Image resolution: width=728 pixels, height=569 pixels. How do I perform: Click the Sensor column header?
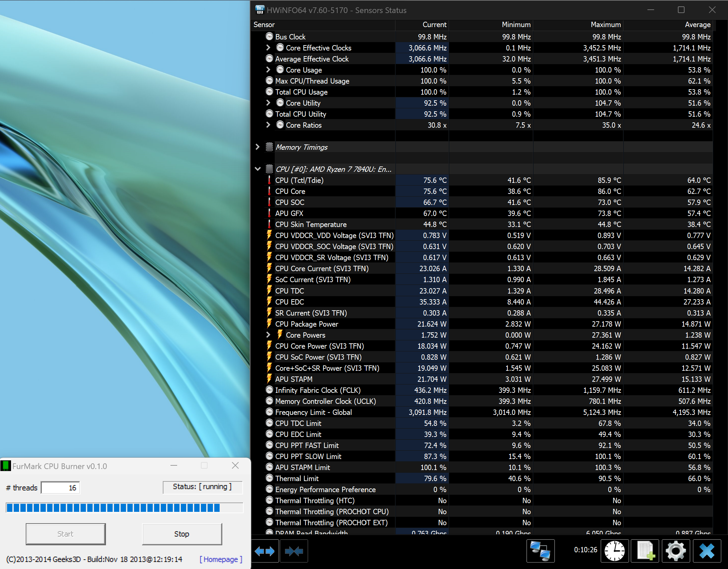pyautogui.click(x=323, y=25)
